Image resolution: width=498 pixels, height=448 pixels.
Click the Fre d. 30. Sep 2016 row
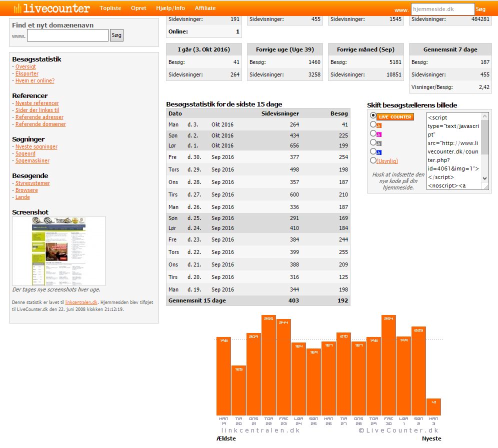(258, 157)
